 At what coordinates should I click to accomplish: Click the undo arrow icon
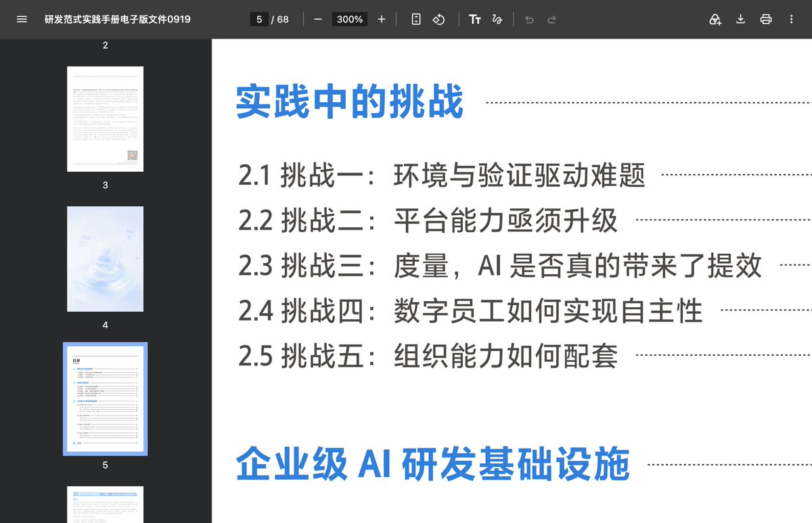pyautogui.click(x=529, y=19)
